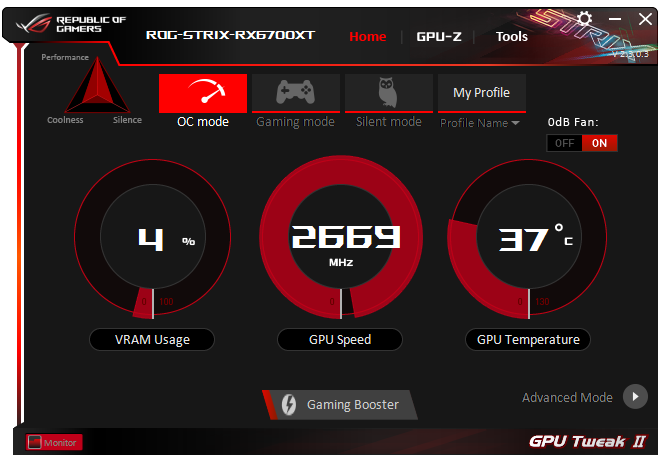Select the My Profile button

coord(482,93)
